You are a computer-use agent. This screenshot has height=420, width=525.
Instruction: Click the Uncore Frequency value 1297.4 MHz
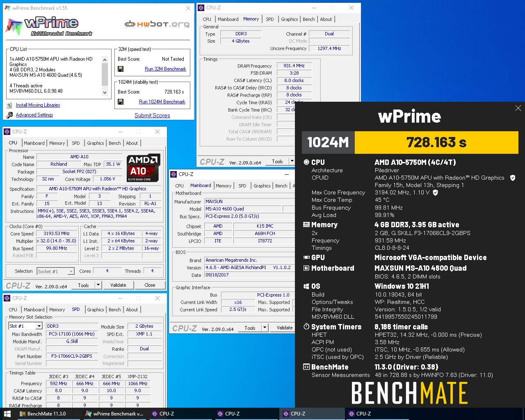(329, 48)
